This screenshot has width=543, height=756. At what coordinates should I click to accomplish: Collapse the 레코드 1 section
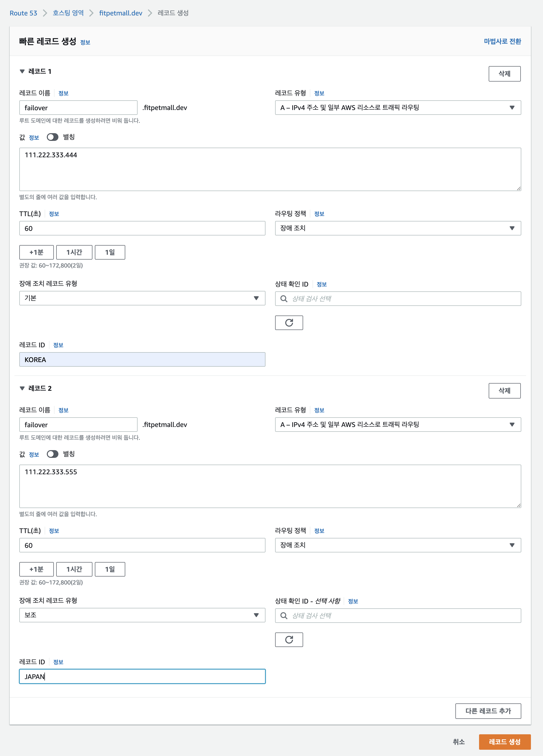(x=22, y=71)
